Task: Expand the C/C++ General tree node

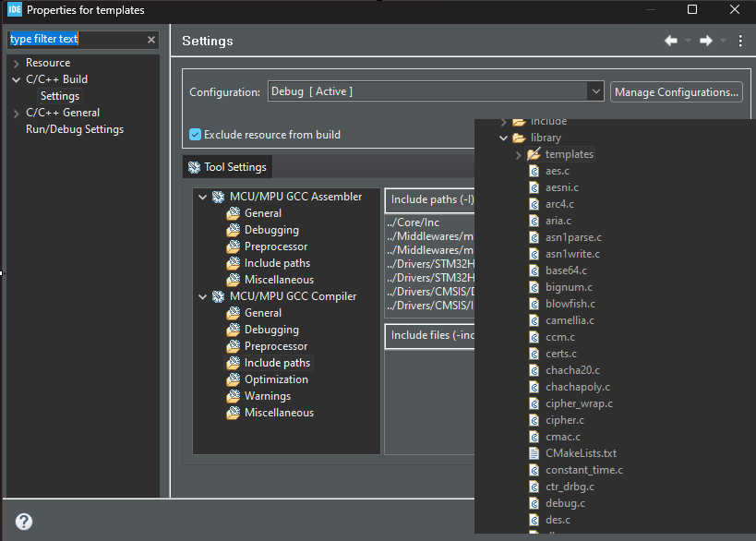Action: (16, 113)
